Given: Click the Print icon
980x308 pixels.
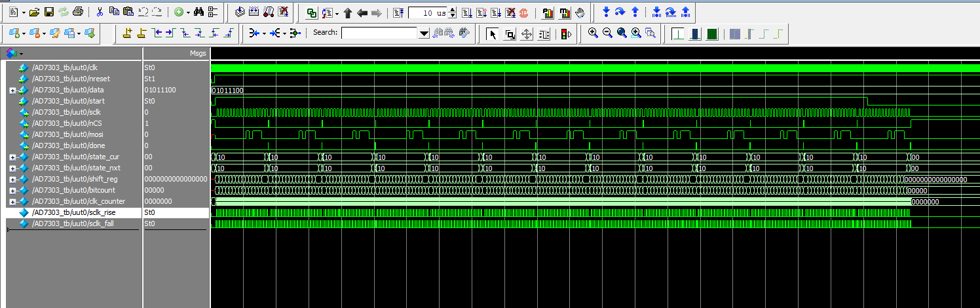Looking at the screenshot, I should point(78,12).
